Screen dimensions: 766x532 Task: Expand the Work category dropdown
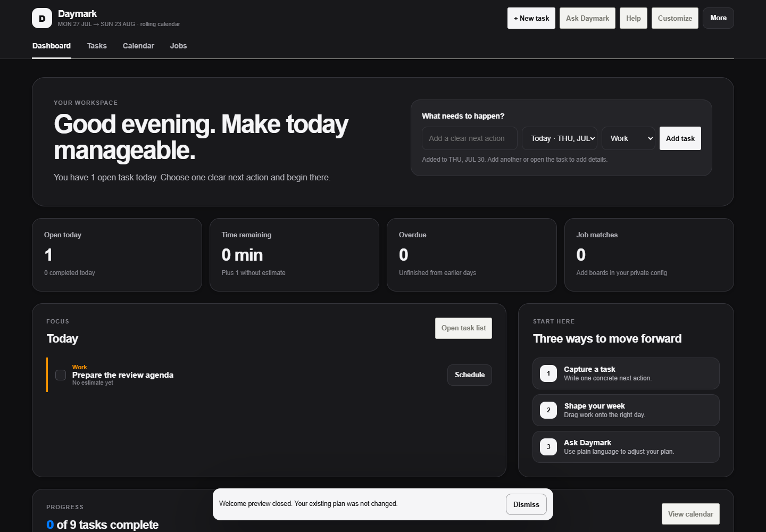coord(628,138)
